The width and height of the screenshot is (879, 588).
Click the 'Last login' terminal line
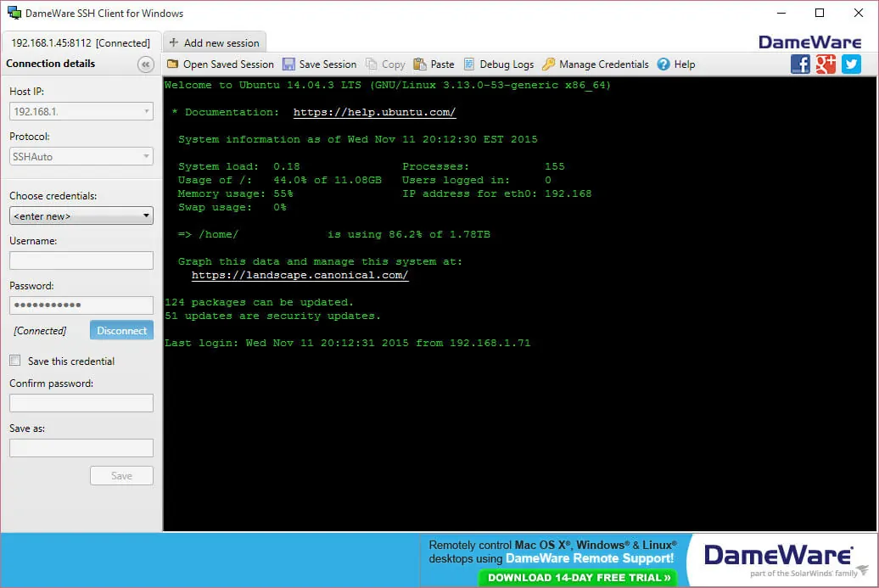coord(347,343)
